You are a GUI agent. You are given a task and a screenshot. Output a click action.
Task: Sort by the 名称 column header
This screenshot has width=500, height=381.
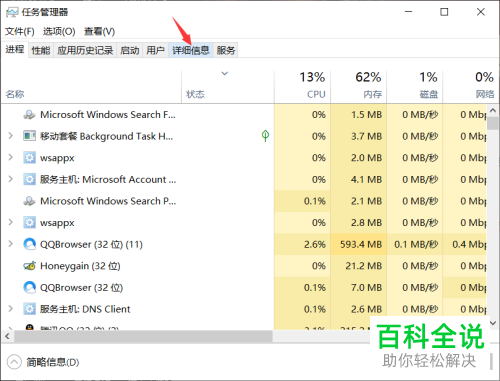pyautogui.click(x=91, y=87)
